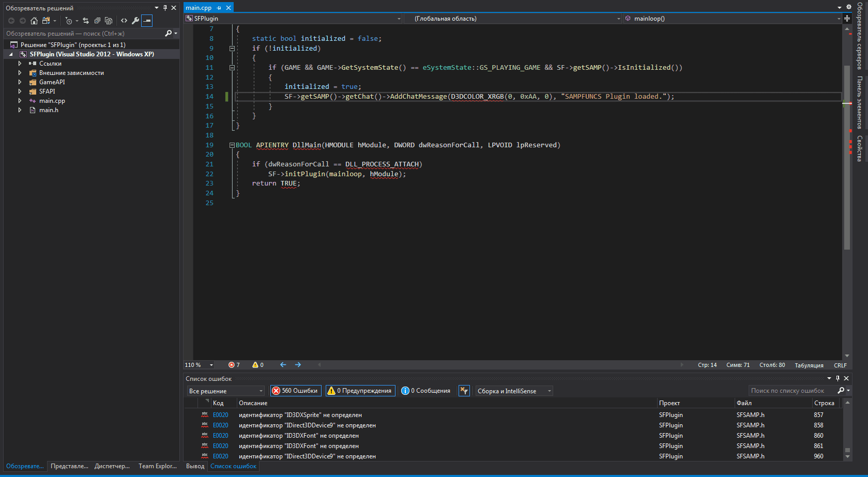Click the Pending Changes Filter clock icon
Screen dimensions: 868x477
[69, 21]
